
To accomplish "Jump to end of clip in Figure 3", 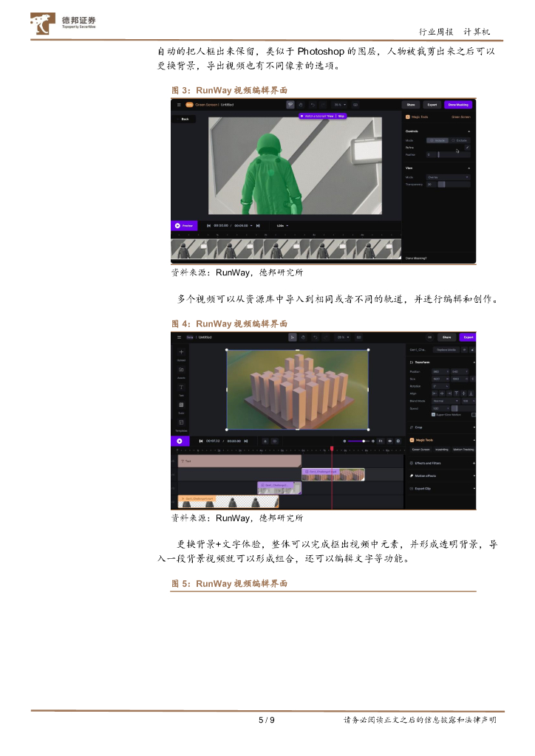I will click(x=258, y=226).
